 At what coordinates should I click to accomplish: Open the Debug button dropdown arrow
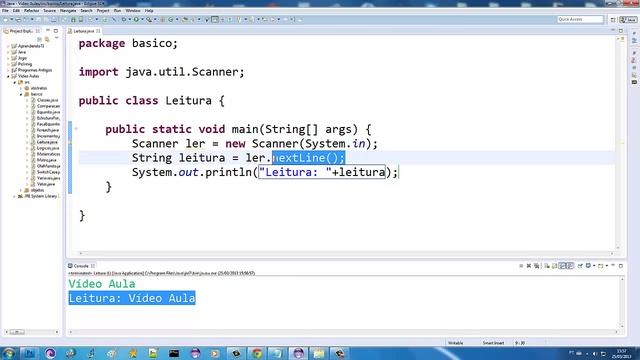pos(129,20)
